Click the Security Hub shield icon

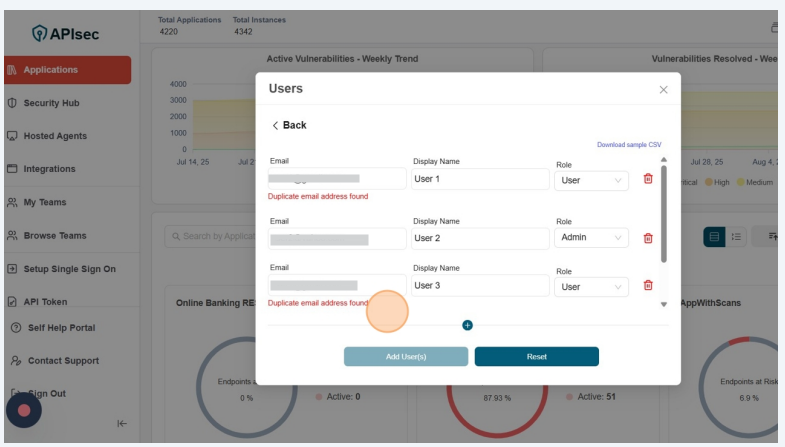(x=13, y=103)
